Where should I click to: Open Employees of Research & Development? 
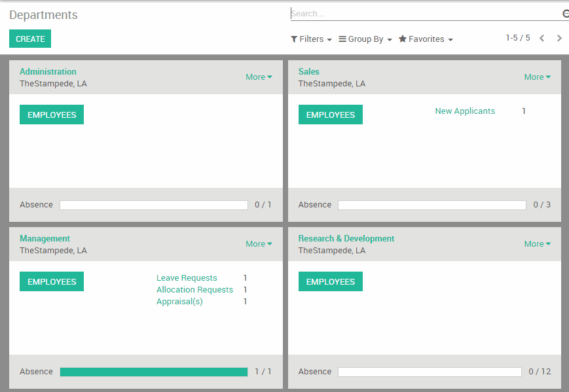tap(330, 281)
